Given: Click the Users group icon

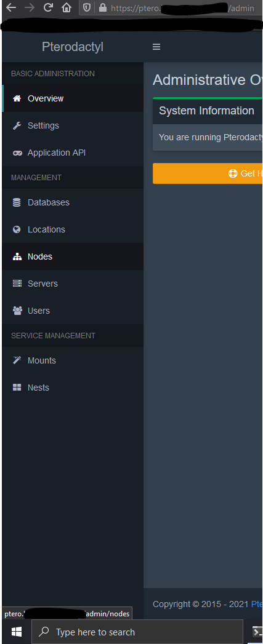Looking at the screenshot, I should click(x=17, y=311).
